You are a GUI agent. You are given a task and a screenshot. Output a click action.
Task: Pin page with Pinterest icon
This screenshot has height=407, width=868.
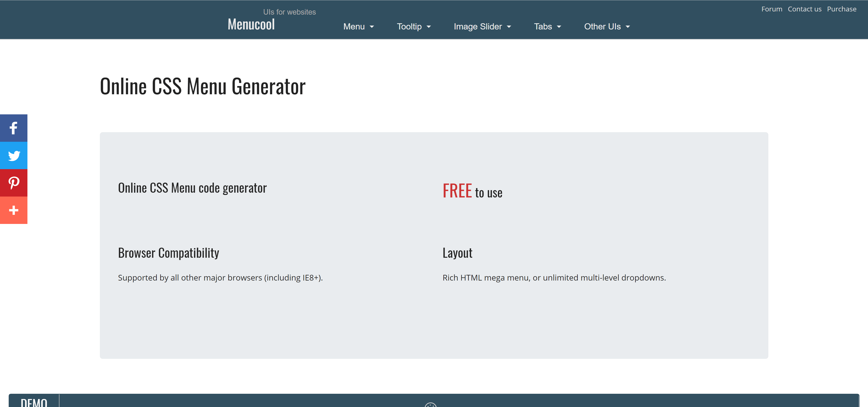point(13,183)
